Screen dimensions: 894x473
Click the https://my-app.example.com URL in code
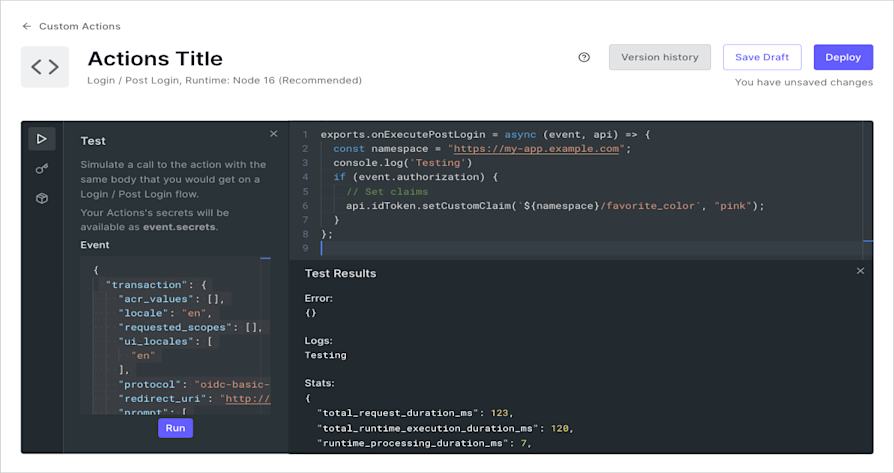536,149
